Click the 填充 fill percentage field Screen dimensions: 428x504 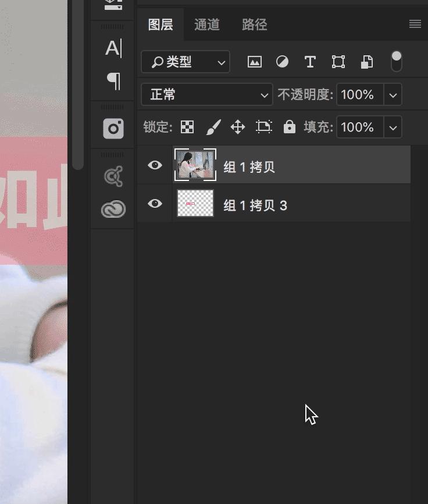click(360, 127)
